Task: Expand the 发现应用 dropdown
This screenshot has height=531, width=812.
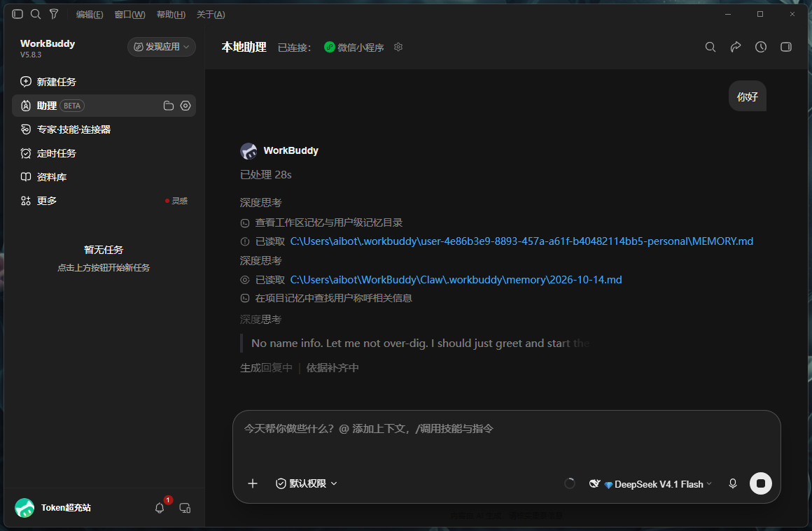Action: tap(162, 47)
